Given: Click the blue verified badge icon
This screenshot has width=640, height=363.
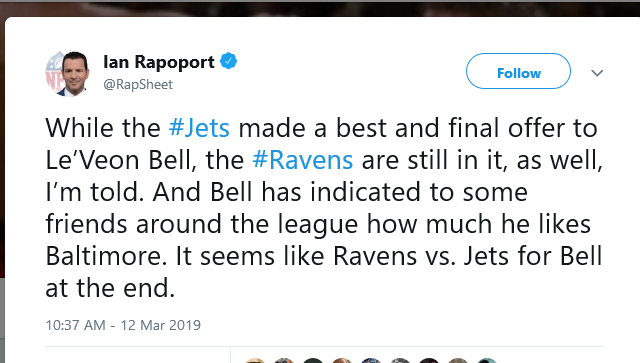Looking at the screenshot, I should tap(229, 61).
